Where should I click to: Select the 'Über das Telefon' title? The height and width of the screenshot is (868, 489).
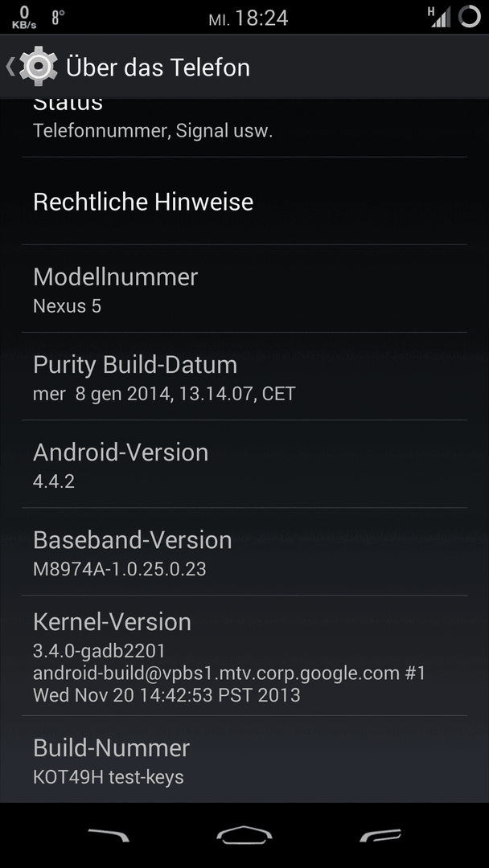[x=158, y=68]
